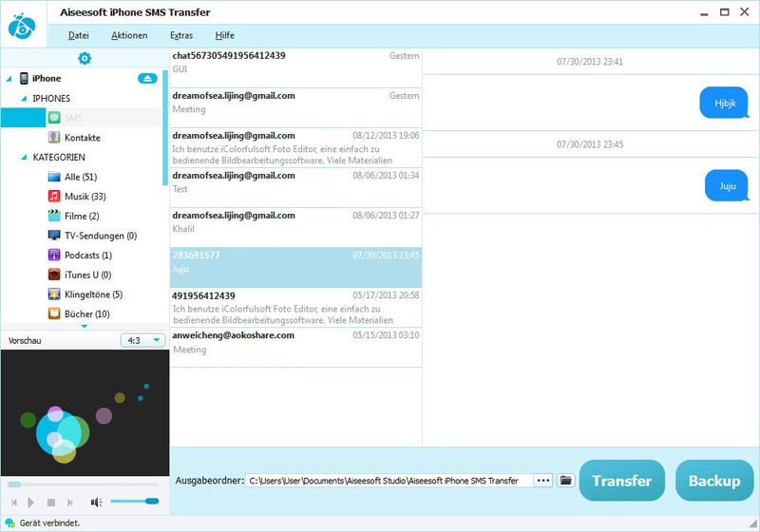
Task: Click the Vorschau label
Action: click(x=25, y=341)
